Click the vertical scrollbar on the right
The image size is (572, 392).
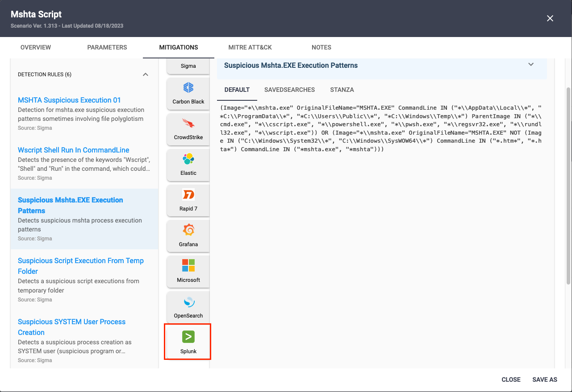568,185
